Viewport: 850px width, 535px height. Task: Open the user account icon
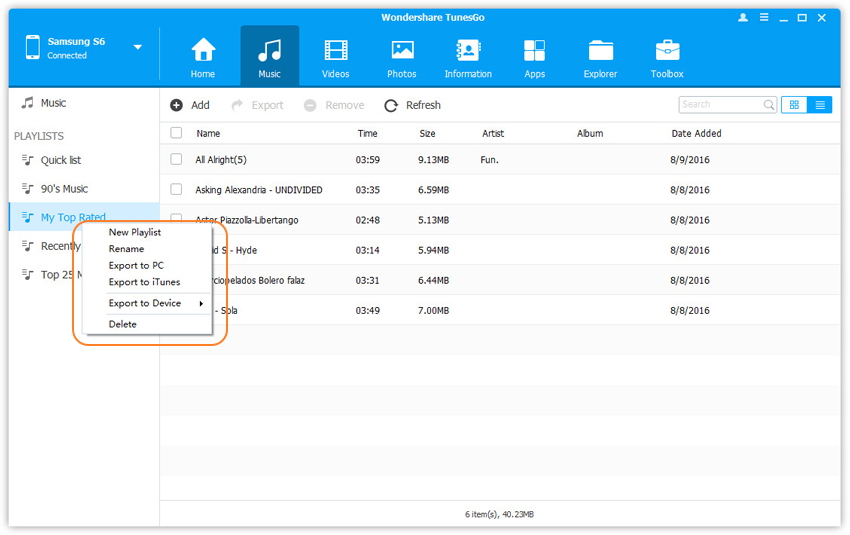(x=743, y=18)
